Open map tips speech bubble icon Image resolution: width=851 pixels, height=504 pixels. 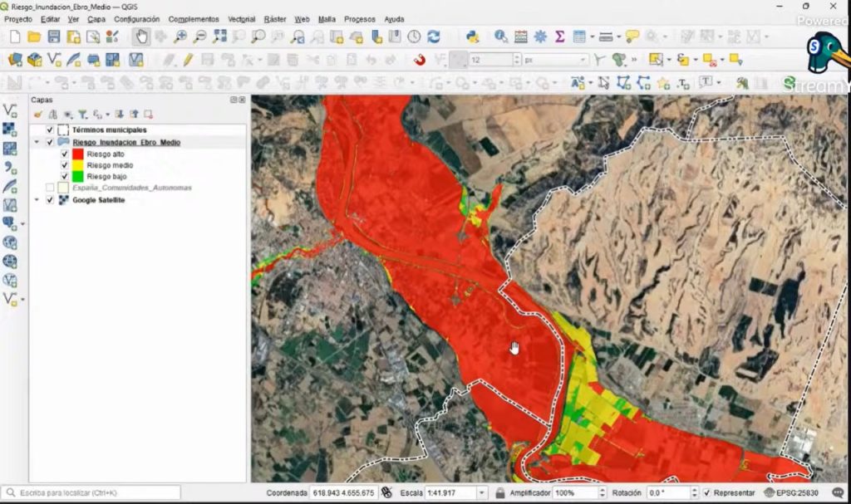coord(632,37)
